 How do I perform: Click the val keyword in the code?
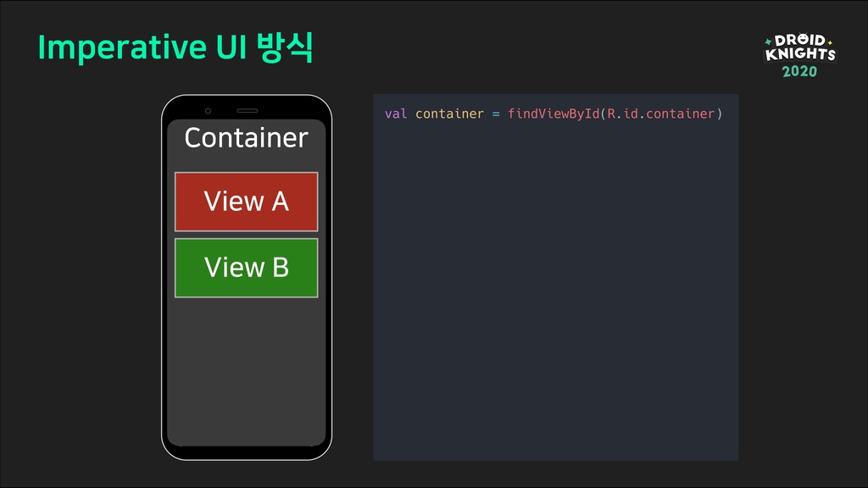pyautogui.click(x=395, y=114)
